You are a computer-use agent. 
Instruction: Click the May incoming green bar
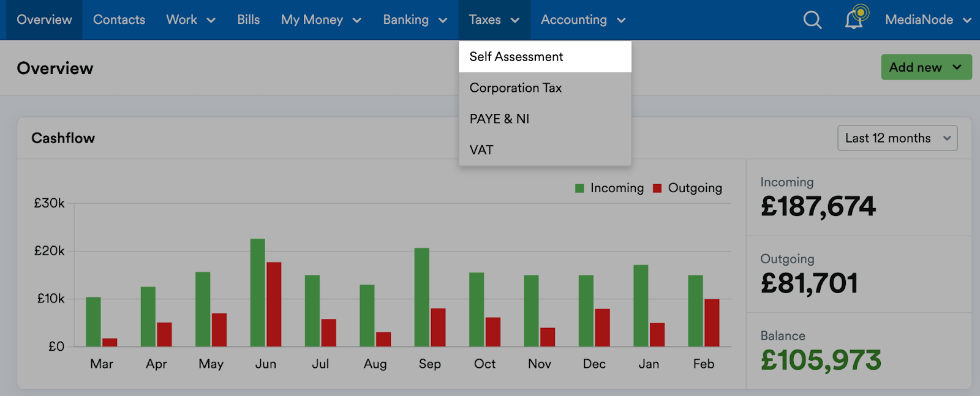pyautogui.click(x=203, y=309)
